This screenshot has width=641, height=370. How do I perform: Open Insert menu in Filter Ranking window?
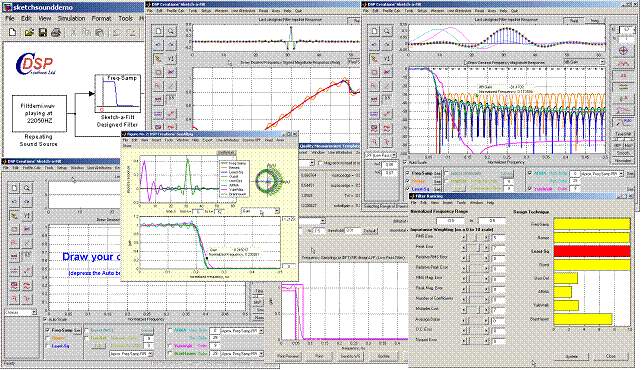coord(447,202)
